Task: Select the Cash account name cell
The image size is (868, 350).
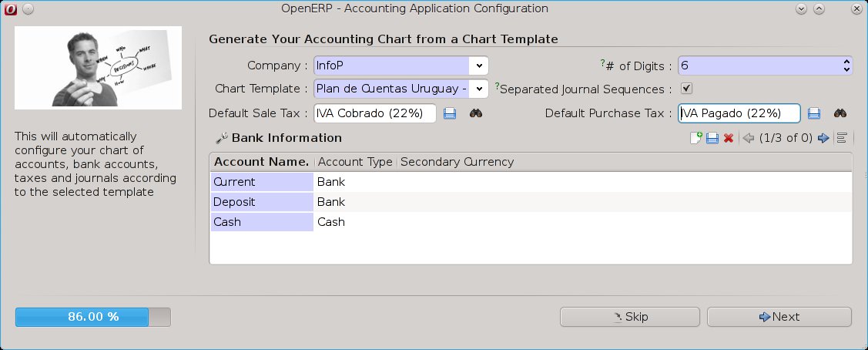Action: click(262, 221)
